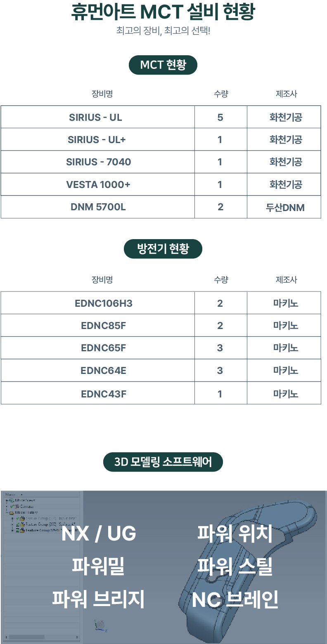Select the MCT 현황 pill tab
Image resolution: width=327 pixels, height=644 pixels.
click(x=163, y=65)
